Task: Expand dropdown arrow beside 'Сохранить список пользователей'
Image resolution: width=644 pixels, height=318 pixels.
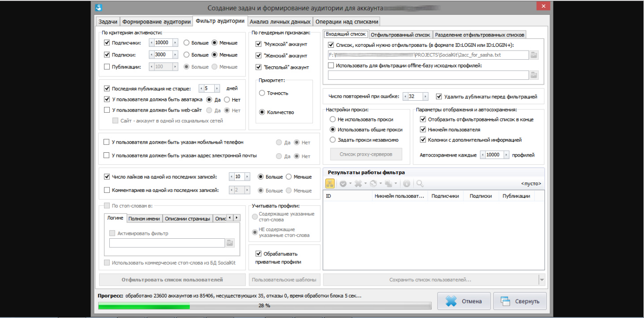Action: (541, 280)
